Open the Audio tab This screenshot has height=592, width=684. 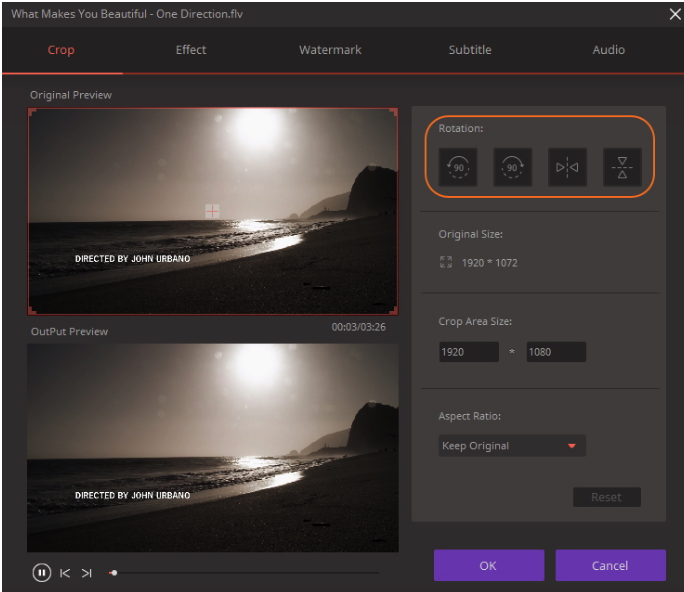[609, 50]
